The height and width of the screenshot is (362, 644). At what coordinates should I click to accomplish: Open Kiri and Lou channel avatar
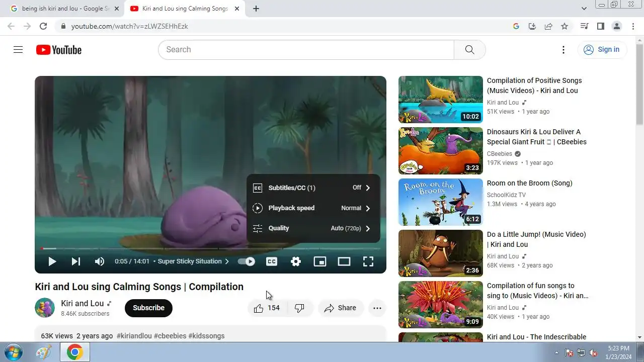click(45, 308)
